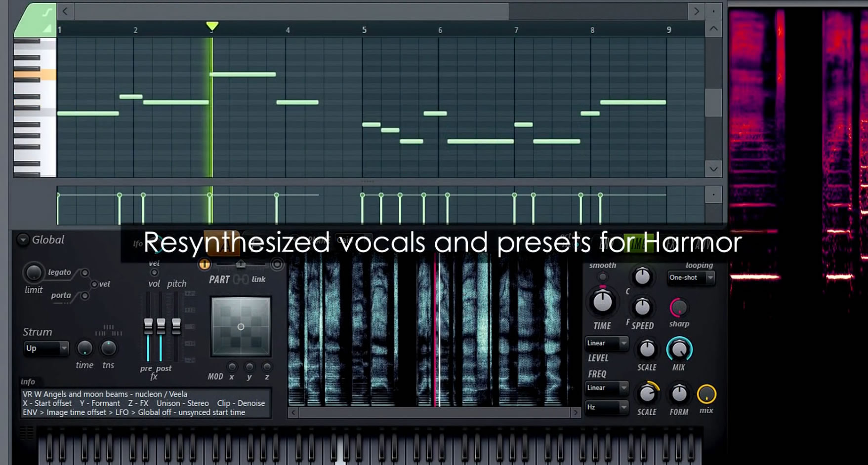
Task: Click the coarse (C) speed knob
Action: pos(642,276)
